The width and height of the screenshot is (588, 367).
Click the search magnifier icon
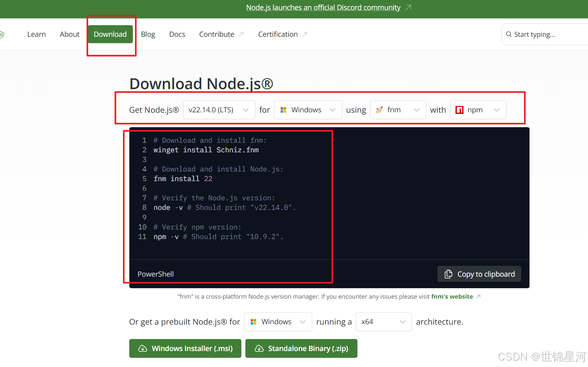(509, 34)
